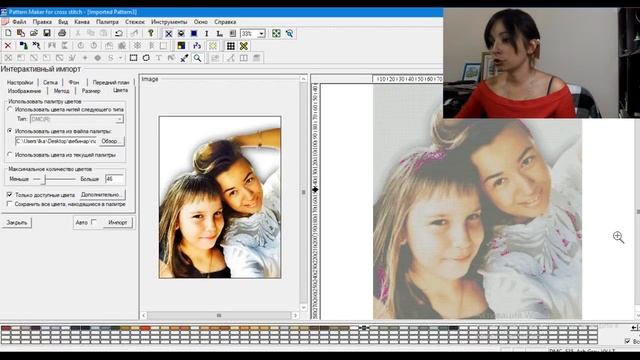Switch to the 'Размер' tab
The width and height of the screenshot is (640, 360).
[91, 91]
